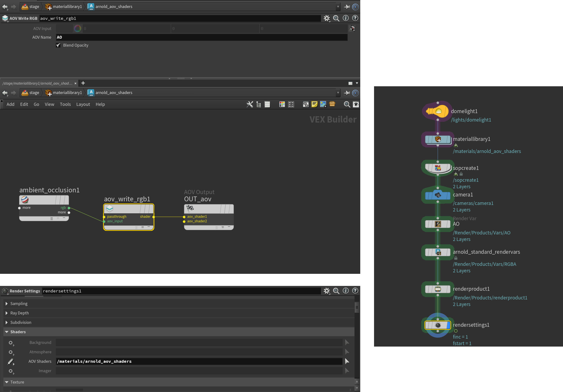563x392 pixels.
Task: Click the background image add icon
Action: [324, 104]
